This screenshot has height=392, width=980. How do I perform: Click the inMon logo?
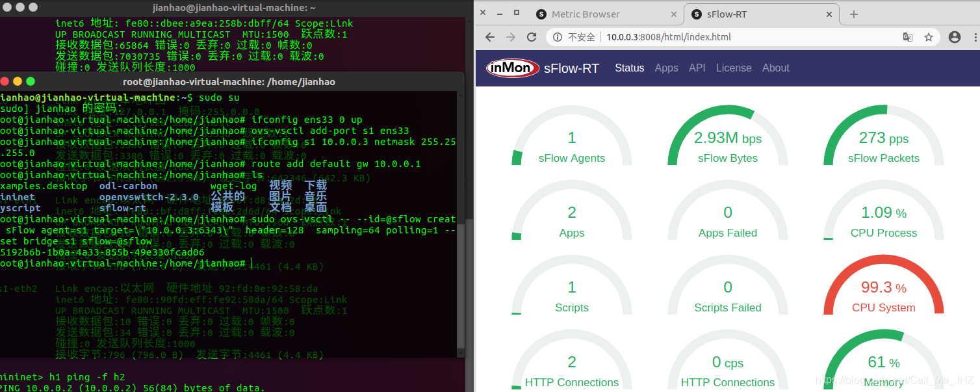tap(513, 68)
